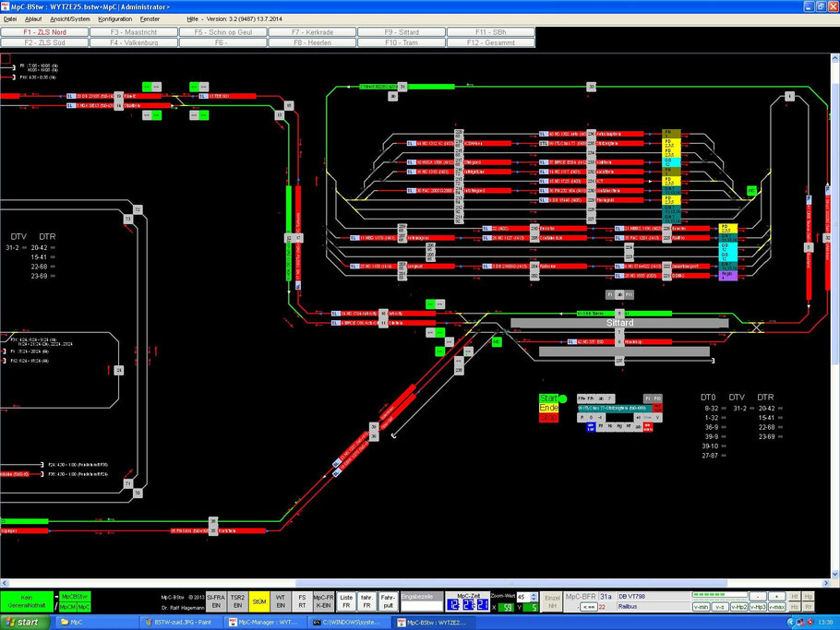This screenshot has height=630, width=840.
Task: Click the Kein GeneralNothalt green button
Action: click(x=27, y=601)
